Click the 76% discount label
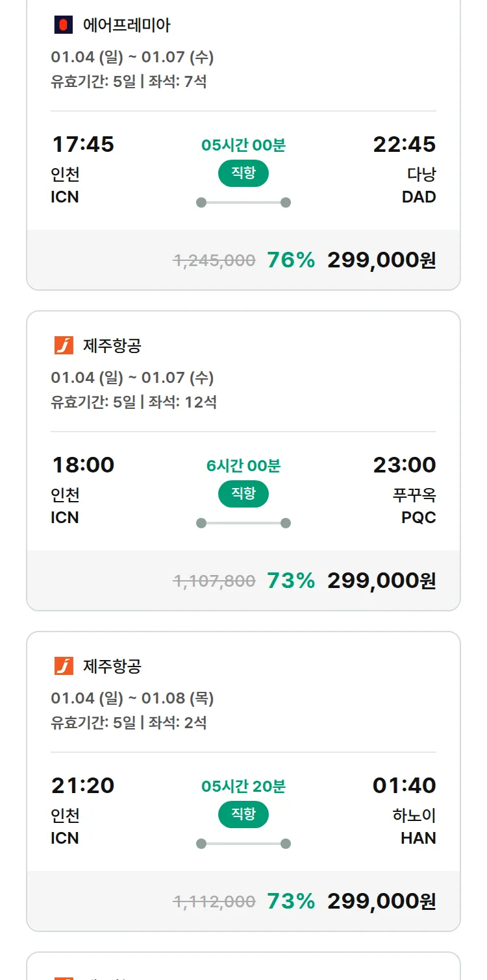The width and height of the screenshot is (487, 980). [291, 260]
